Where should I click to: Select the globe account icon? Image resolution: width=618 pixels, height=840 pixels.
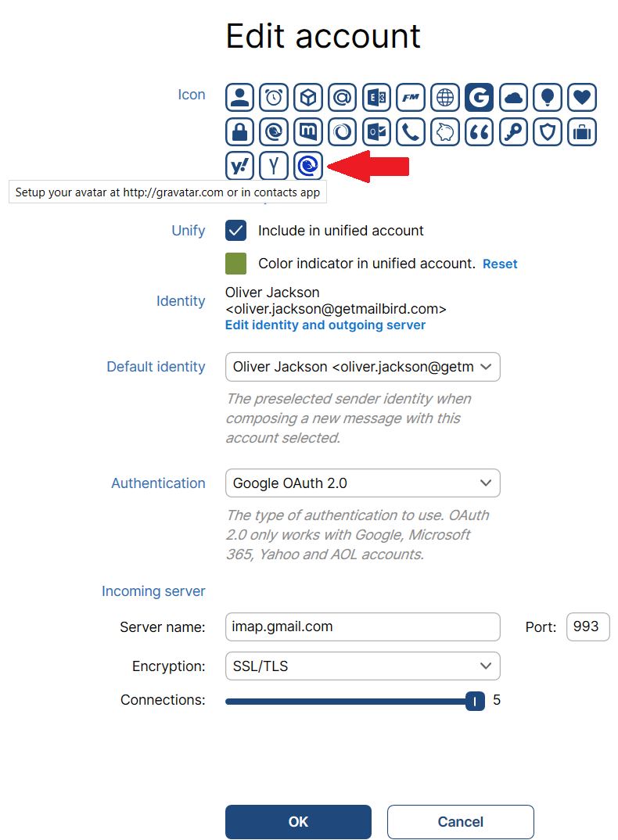444,97
